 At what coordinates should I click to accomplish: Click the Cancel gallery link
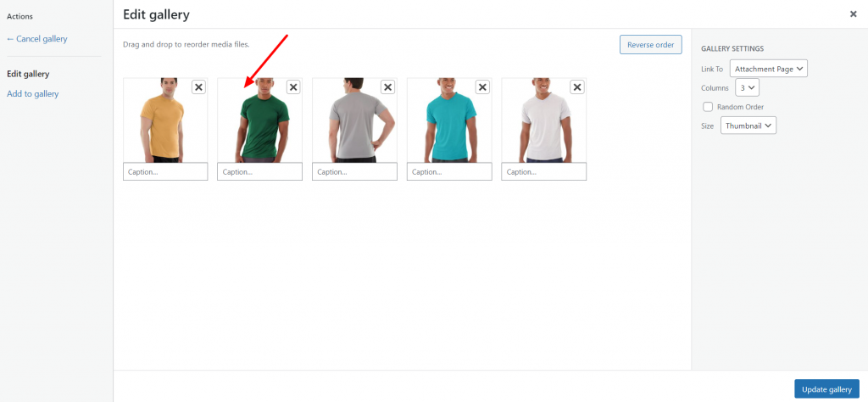click(x=37, y=39)
